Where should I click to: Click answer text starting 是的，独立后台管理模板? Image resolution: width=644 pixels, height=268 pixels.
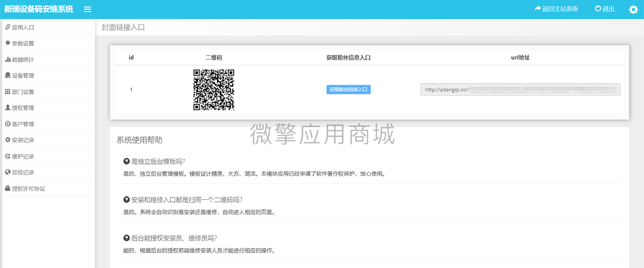(x=254, y=174)
